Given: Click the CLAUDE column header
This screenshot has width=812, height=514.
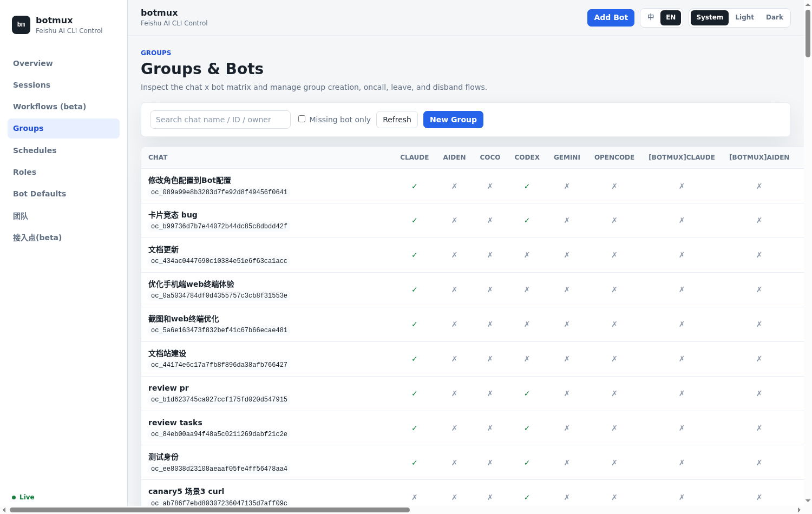Looking at the screenshot, I should click(x=415, y=157).
